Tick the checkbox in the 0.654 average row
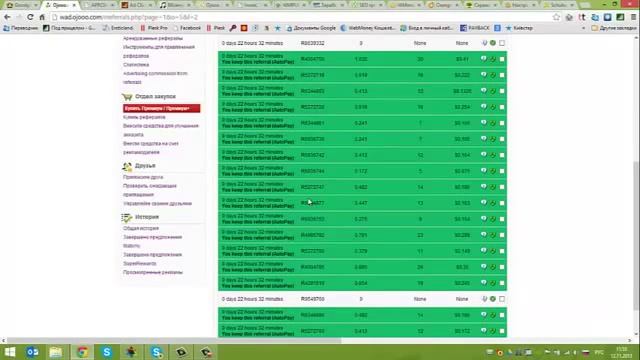The width and height of the screenshot is (640, 360). coord(502,283)
